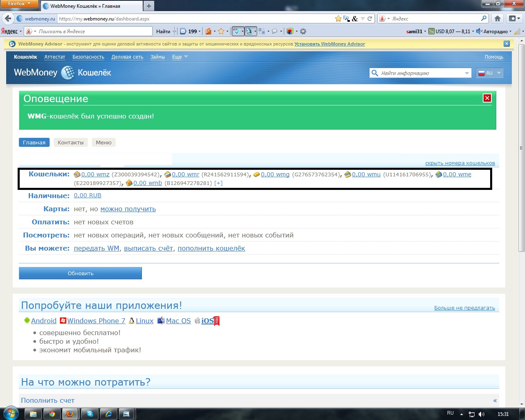The width and height of the screenshot is (525, 420).
Task: Click the Yandex bar speech bubble icon
Action: point(274,31)
